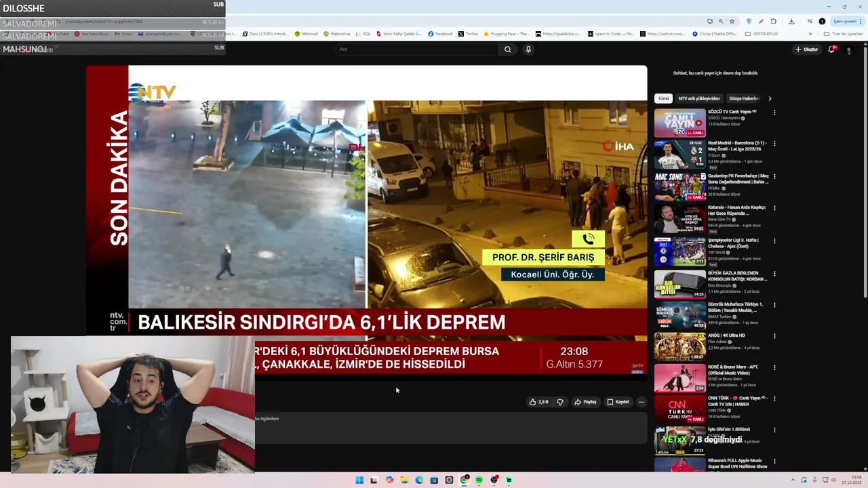This screenshot has height=488, width=868.
Task: Click the Oluştur create button
Action: pyautogui.click(x=807, y=49)
